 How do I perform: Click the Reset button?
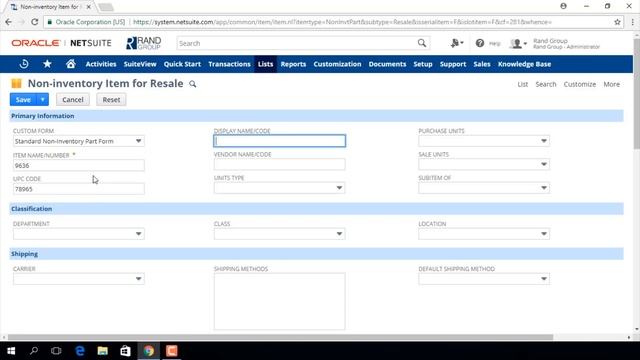[111, 100]
